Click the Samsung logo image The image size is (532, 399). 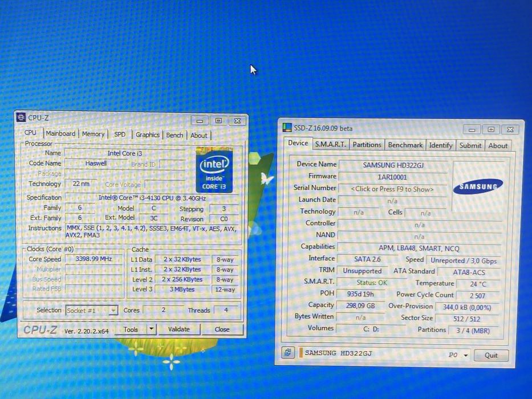[478, 186]
